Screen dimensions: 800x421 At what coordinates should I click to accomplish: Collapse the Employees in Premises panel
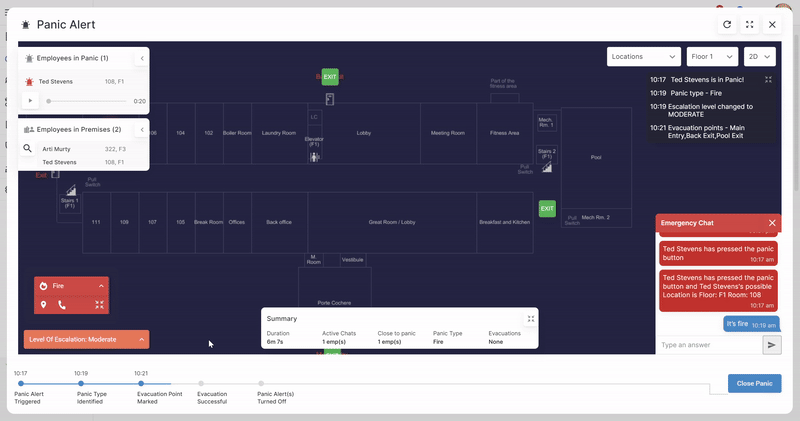tap(141, 130)
